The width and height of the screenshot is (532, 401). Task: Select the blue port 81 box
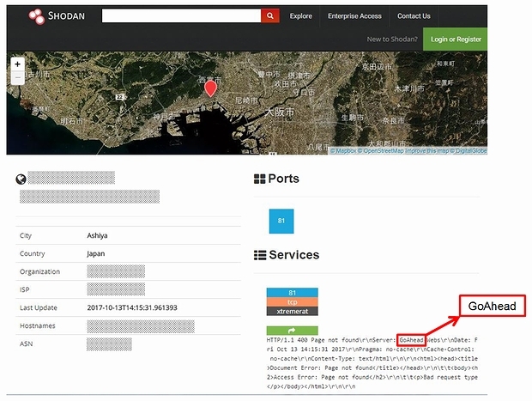tap(281, 220)
